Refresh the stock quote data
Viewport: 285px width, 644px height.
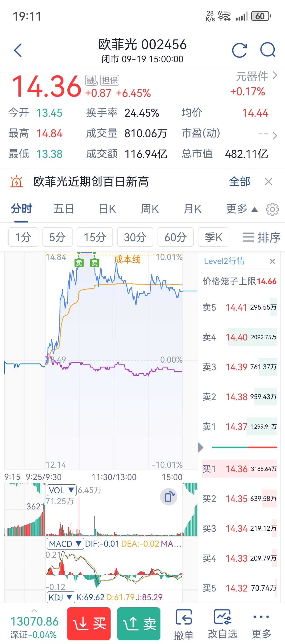click(x=239, y=50)
